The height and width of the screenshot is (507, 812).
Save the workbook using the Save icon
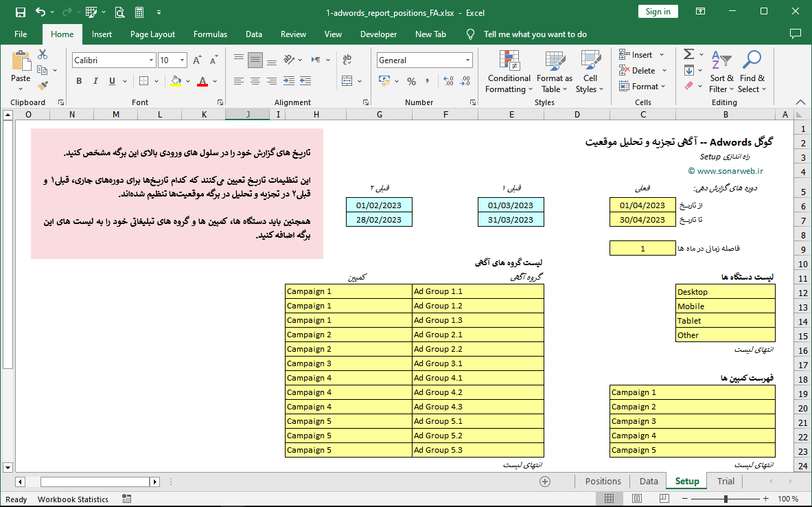pos(20,12)
